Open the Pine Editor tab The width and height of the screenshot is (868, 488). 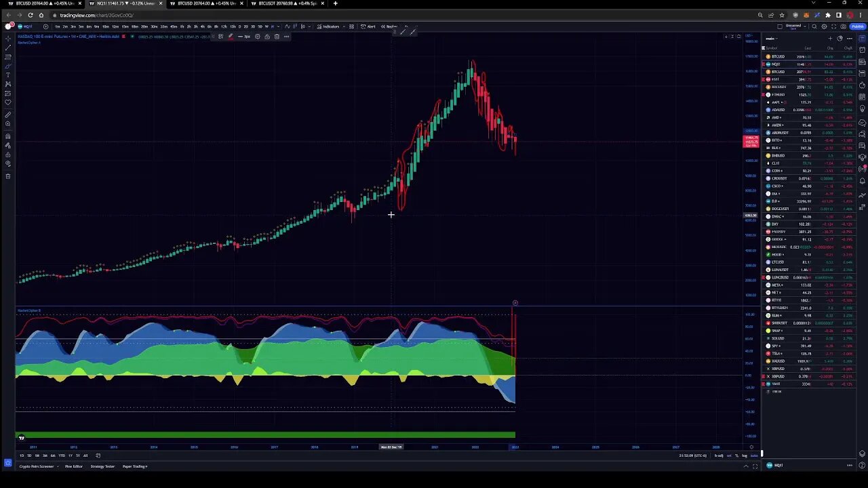74,466
